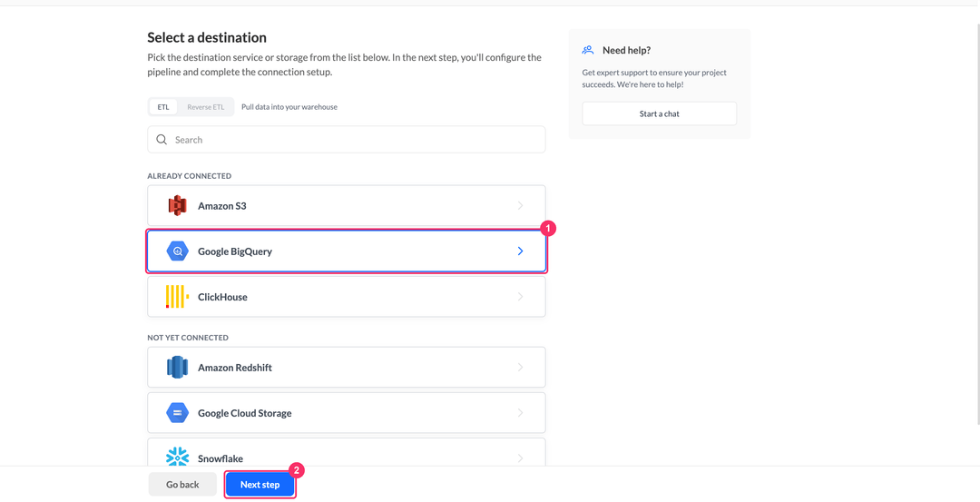Click the Snowflake logo icon
The width and height of the screenshot is (980, 502).
point(178,458)
